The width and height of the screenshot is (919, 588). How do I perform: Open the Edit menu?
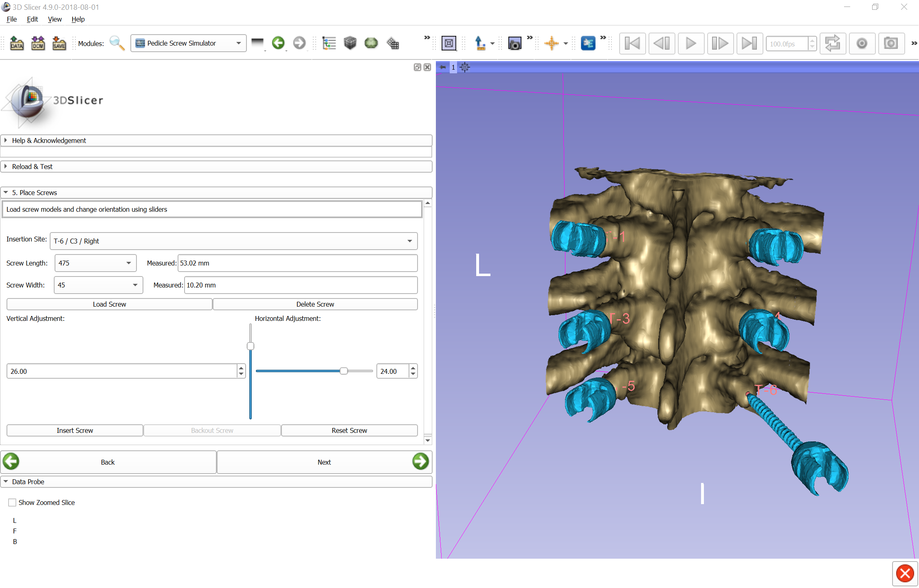(x=32, y=19)
